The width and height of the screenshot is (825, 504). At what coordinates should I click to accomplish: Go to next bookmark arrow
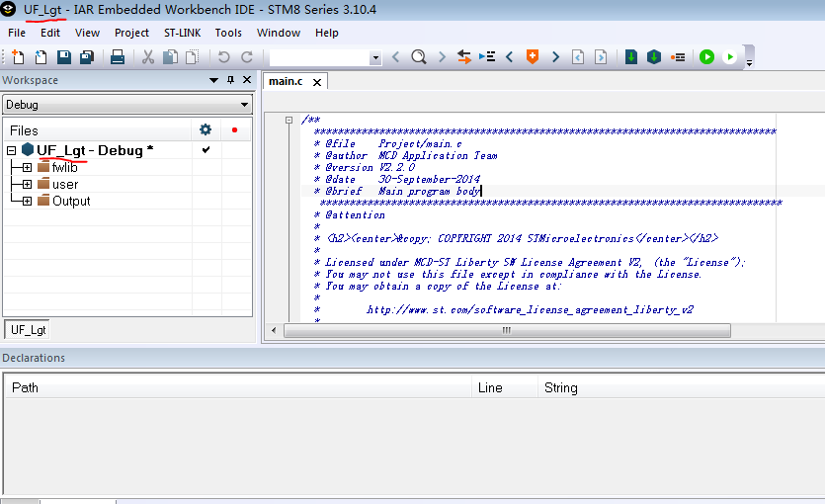tap(555, 56)
